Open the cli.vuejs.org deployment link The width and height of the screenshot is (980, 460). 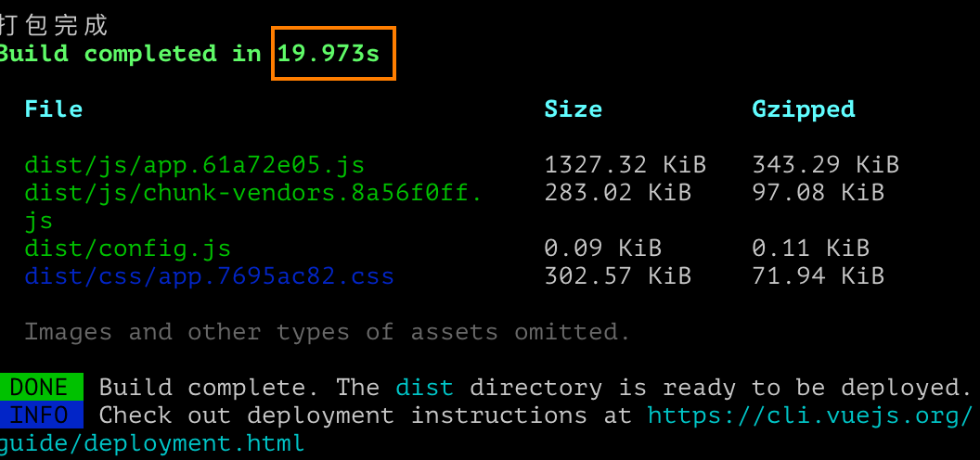[x=810, y=415]
